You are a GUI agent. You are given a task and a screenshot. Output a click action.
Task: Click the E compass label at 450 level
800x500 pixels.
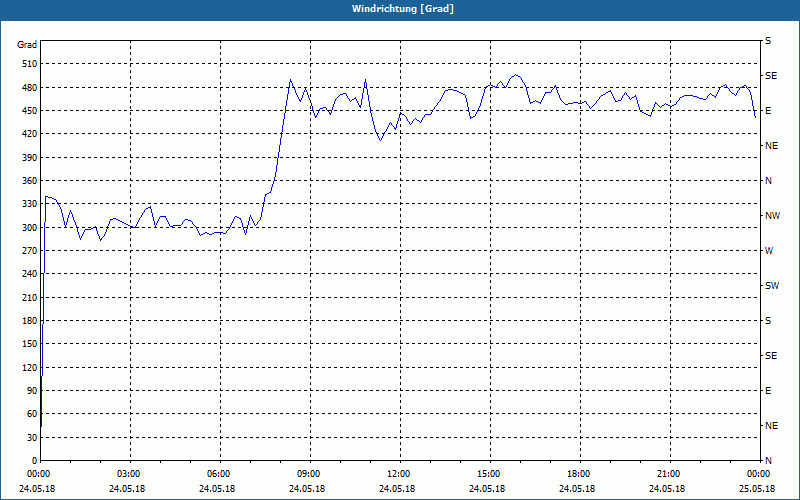pos(768,111)
